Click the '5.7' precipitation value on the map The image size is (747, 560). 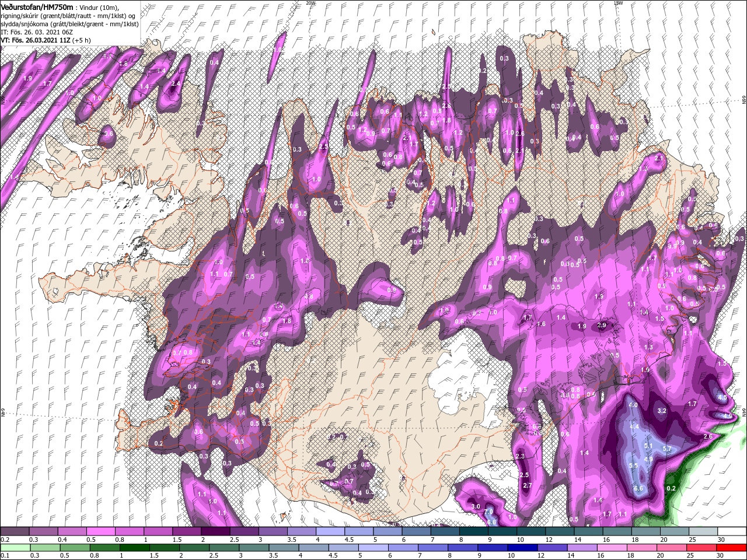(668, 449)
